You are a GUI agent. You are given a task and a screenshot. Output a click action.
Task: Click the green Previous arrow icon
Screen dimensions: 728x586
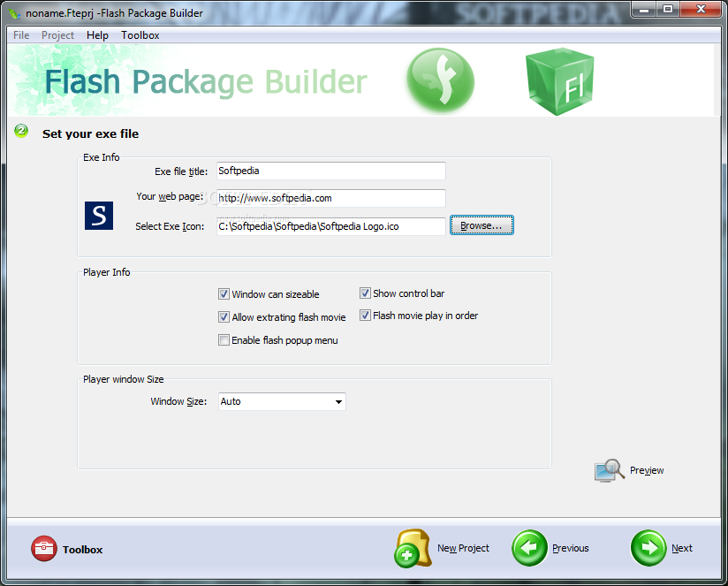pos(529,548)
